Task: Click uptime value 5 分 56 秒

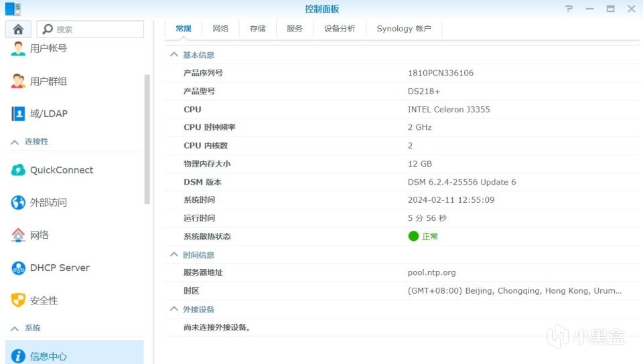Action: click(427, 218)
